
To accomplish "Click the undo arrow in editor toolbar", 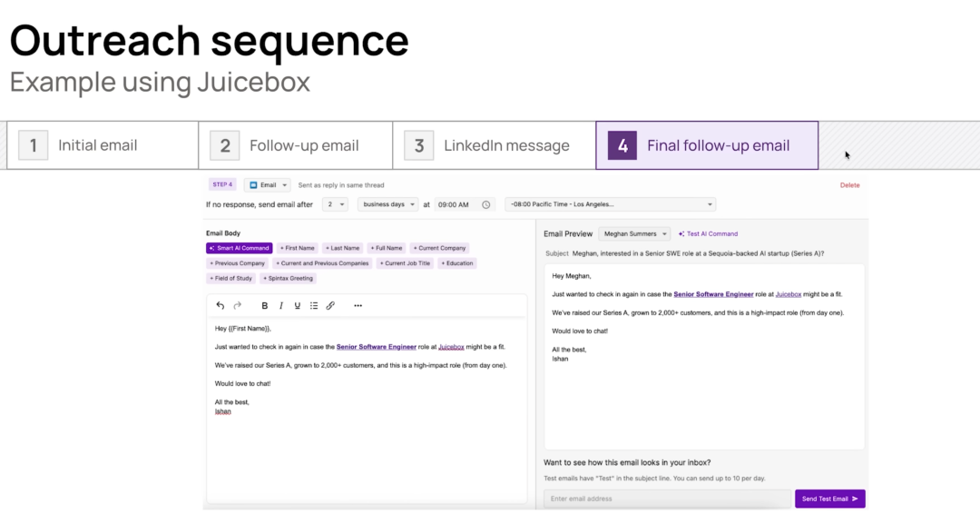I will point(220,306).
